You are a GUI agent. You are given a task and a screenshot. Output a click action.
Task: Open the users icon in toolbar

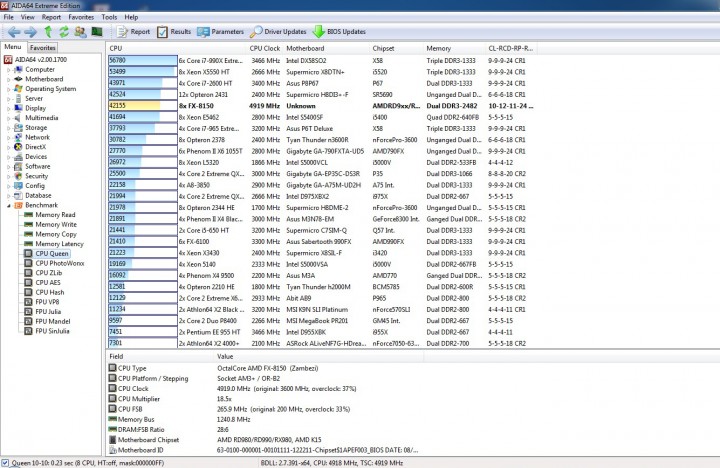[80, 32]
